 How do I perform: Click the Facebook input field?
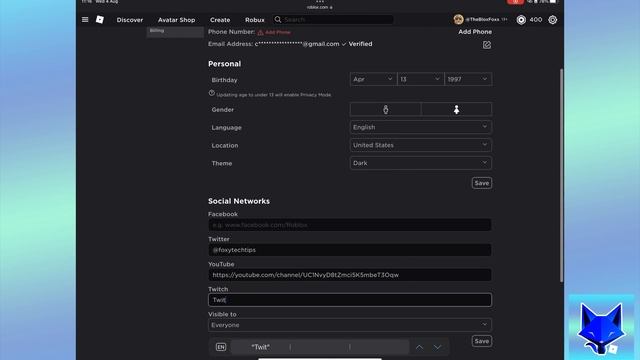pyautogui.click(x=350, y=225)
